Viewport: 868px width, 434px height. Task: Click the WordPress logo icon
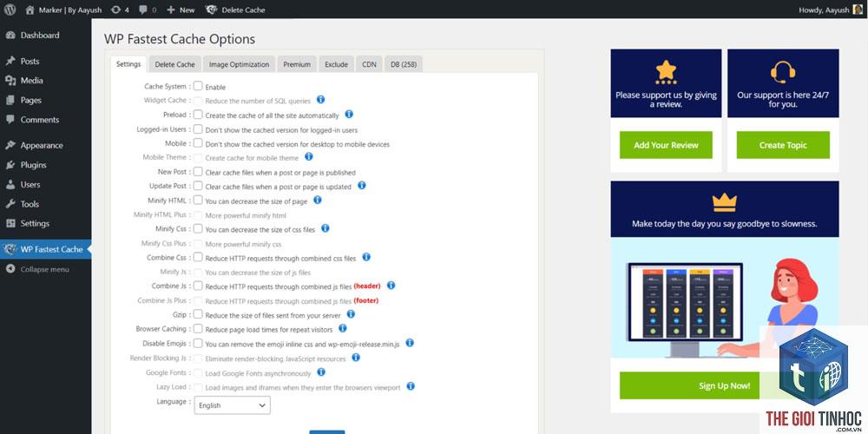(10, 10)
